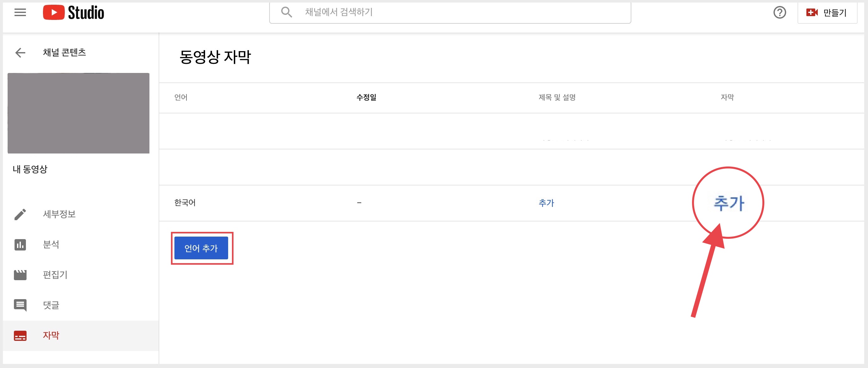This screenshot has width=868, height=368.
Task: Click the 댓글 speech bubble icon
Action: [20, 305]
